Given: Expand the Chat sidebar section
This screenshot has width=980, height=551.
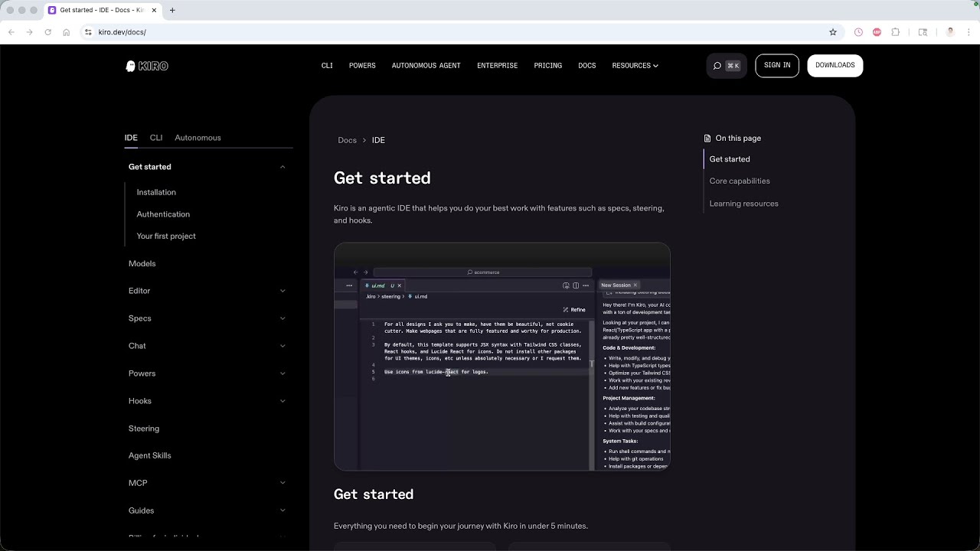Looking at the screenshot, I should tap(283, 346).
